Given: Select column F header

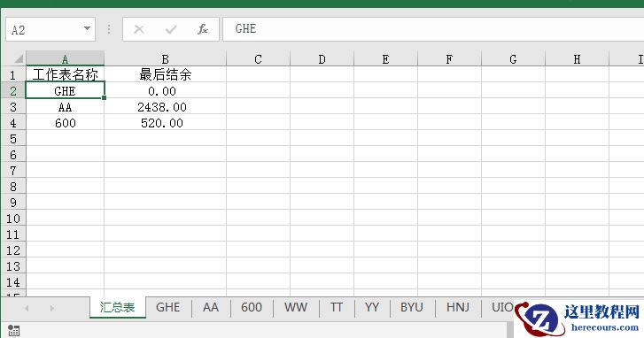Looking at the screenshot, I should 449,59.
